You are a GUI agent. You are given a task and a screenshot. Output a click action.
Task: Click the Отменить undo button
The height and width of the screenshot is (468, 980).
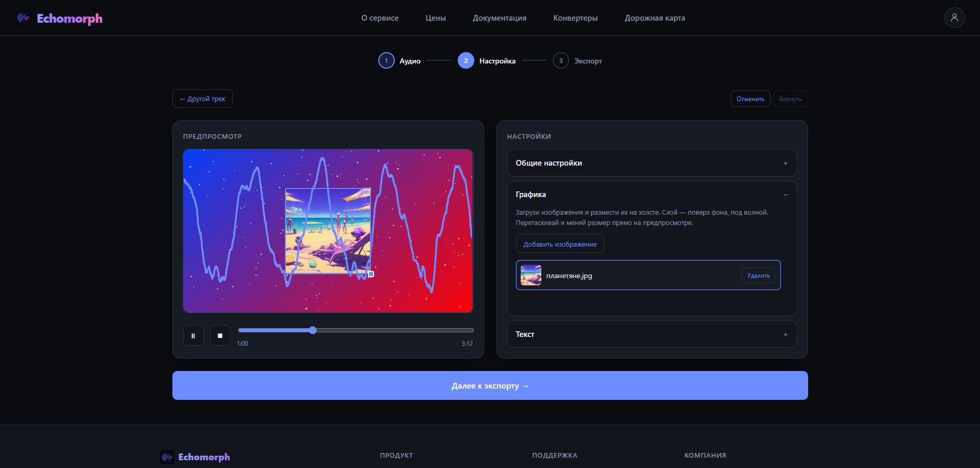750,99
